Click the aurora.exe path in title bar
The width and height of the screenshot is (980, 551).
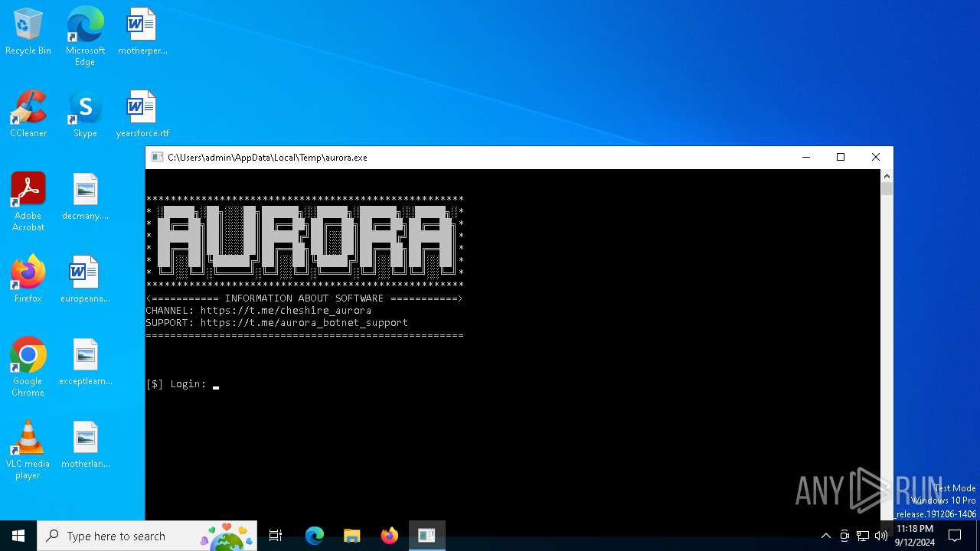(267, 158)
